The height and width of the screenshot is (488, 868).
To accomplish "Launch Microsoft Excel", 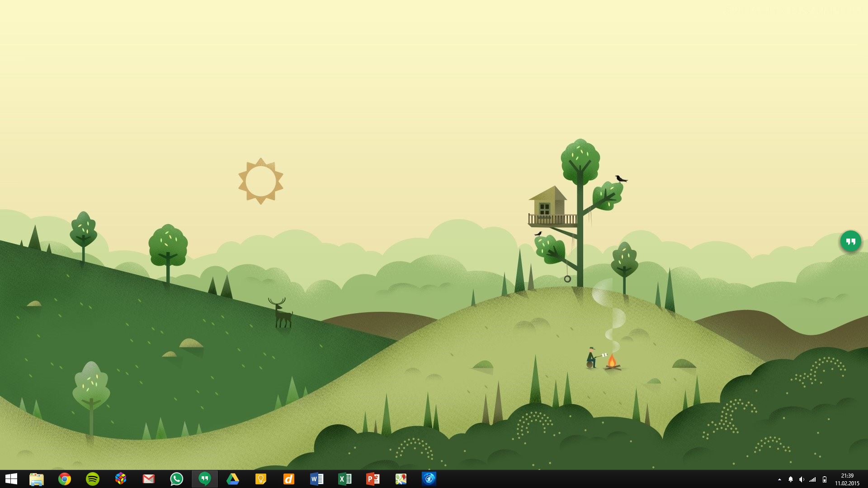I will pyautogui.click(x=345, y=479).
